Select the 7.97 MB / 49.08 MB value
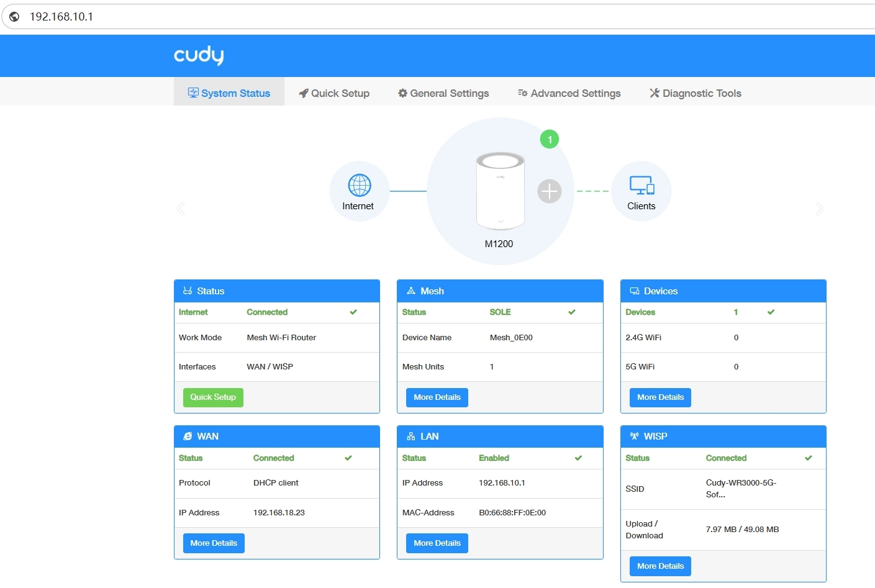875x588 pixels. 742,530
